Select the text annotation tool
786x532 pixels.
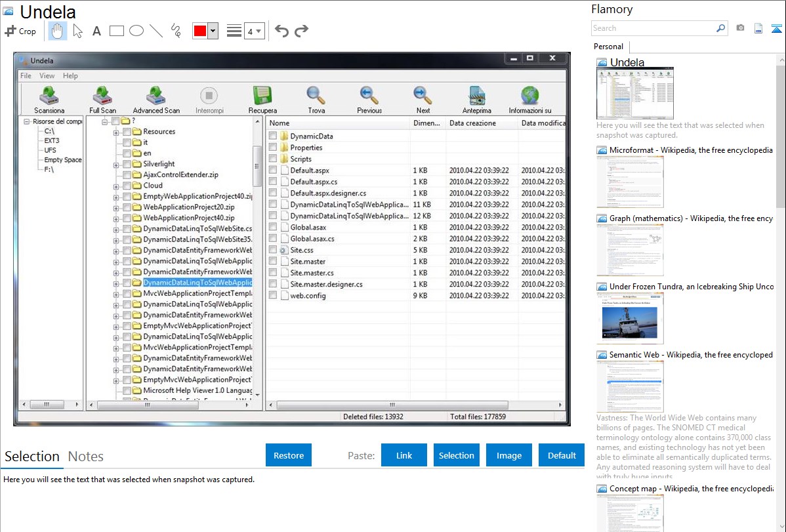tap(96, 31)
